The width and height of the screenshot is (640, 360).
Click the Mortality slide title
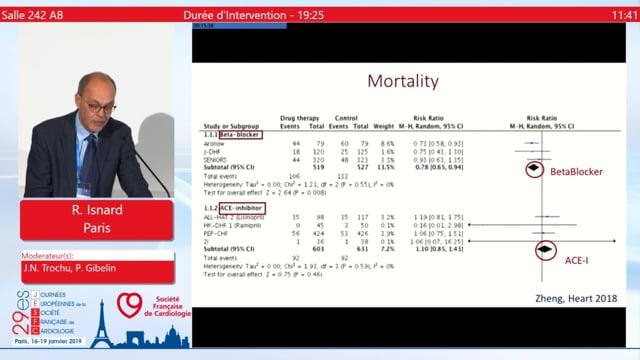403,81
